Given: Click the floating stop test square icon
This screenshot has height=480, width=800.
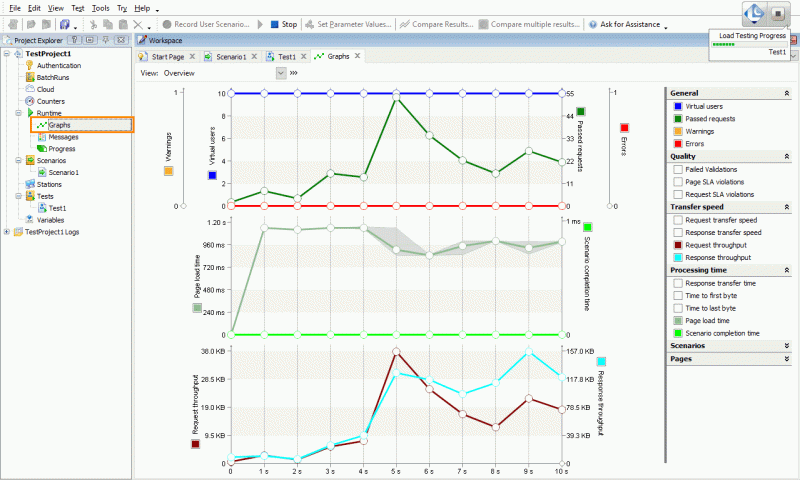Looking at the screenshot, I should [x=778, y=13].
